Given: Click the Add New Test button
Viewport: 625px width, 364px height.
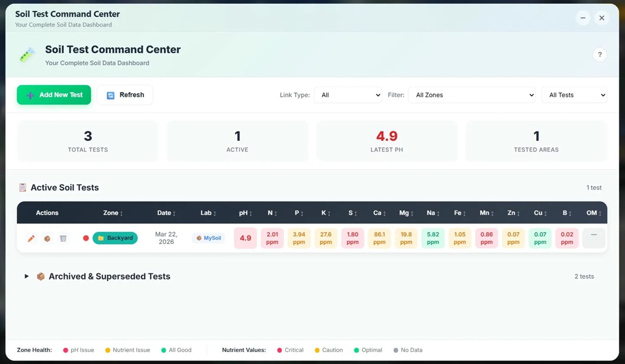Looking at the screenshot, I should pos(54,94).
